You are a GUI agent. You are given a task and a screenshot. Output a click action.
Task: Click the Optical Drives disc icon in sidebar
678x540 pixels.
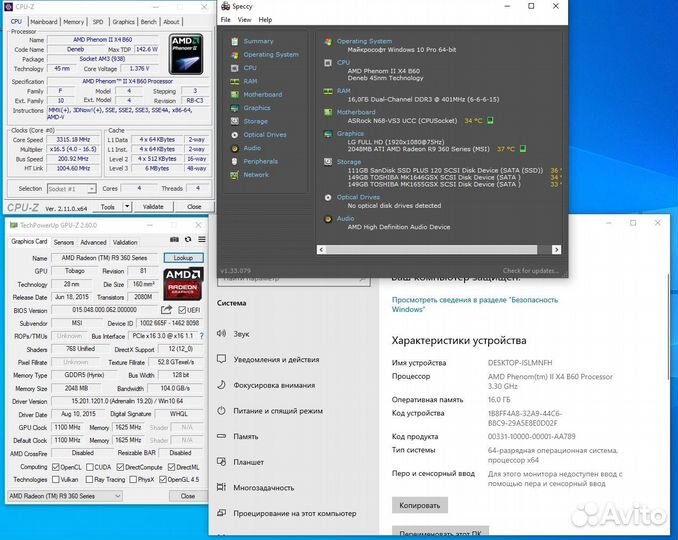(x=234, y=135)
